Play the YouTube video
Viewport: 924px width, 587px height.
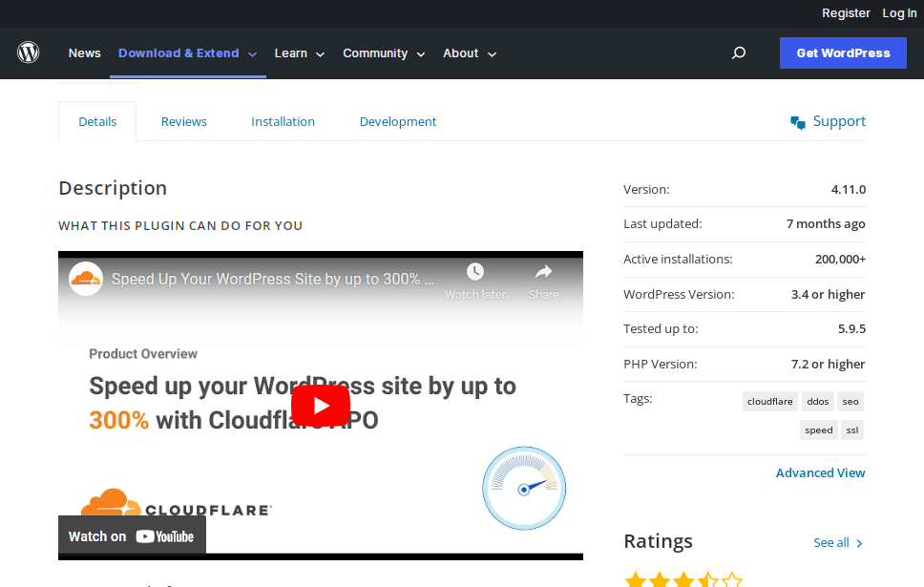point(321,406)
